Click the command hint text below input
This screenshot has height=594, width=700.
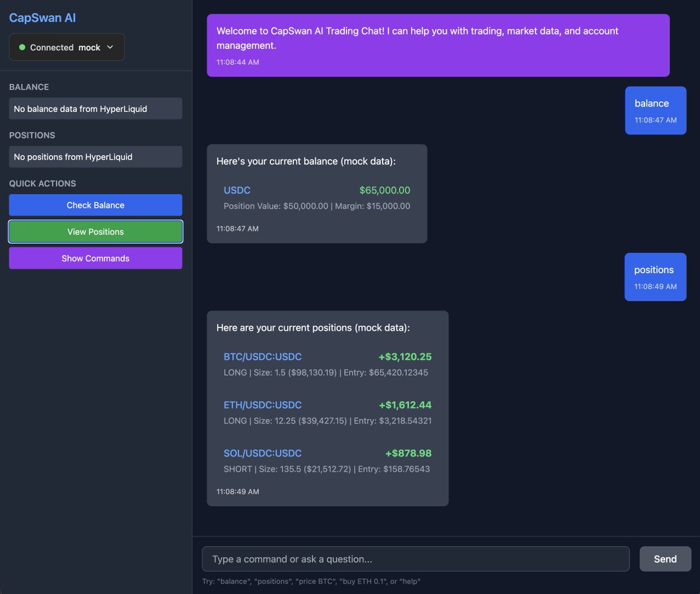[311, 581]
